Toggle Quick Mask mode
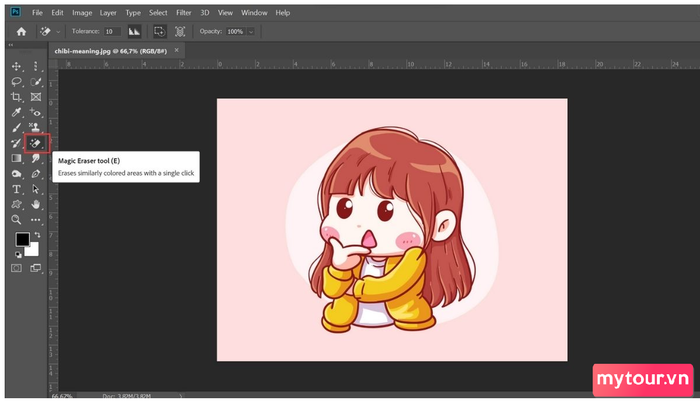Screen dimensions: 700x405 coord(17,268)
